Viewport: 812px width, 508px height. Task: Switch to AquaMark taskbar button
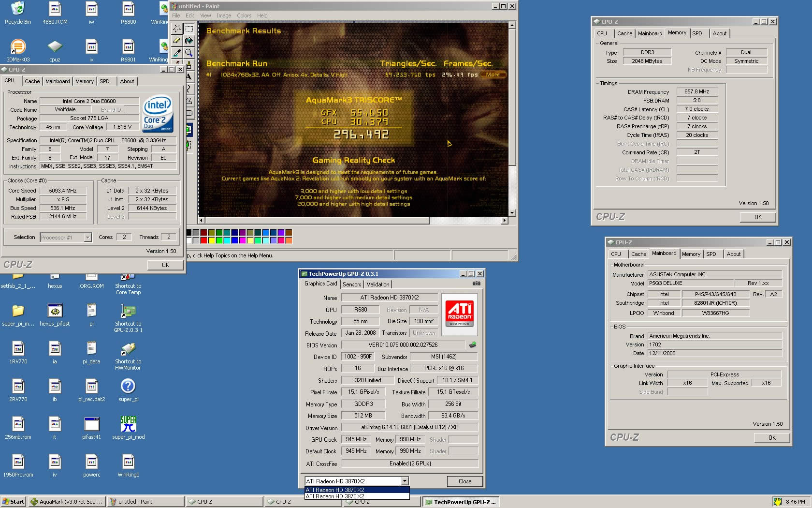point(67,502)
